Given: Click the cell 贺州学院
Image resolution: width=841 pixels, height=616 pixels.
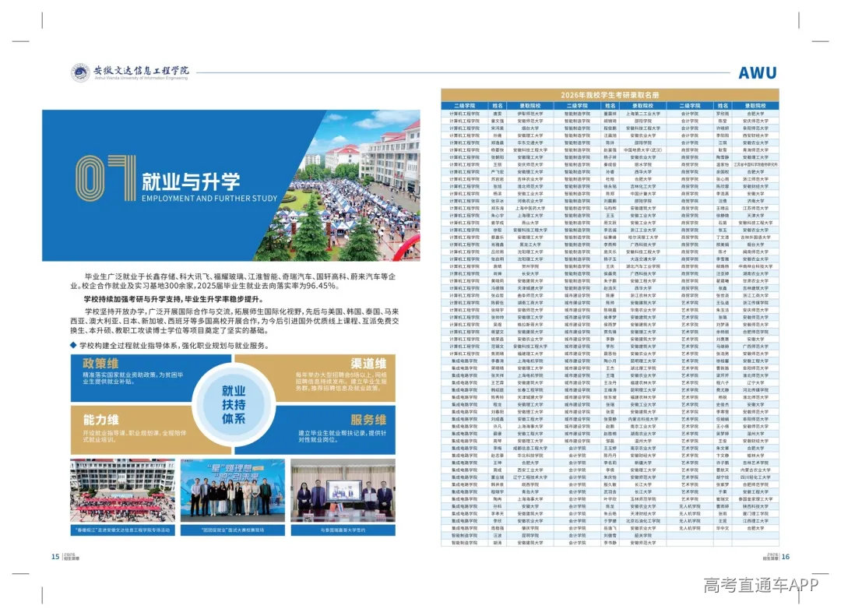Looking at the screenshot, I should tap(530, 266).
